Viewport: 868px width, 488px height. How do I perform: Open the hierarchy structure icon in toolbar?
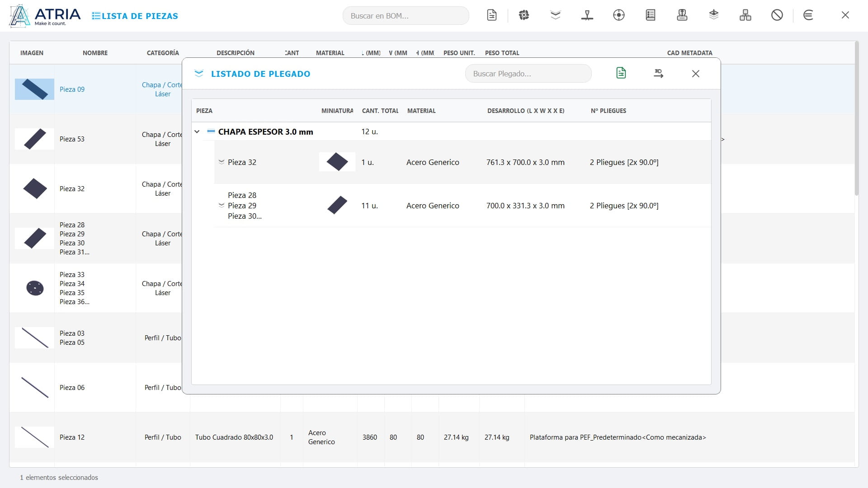pyautogui.click(x=745, y=15)
